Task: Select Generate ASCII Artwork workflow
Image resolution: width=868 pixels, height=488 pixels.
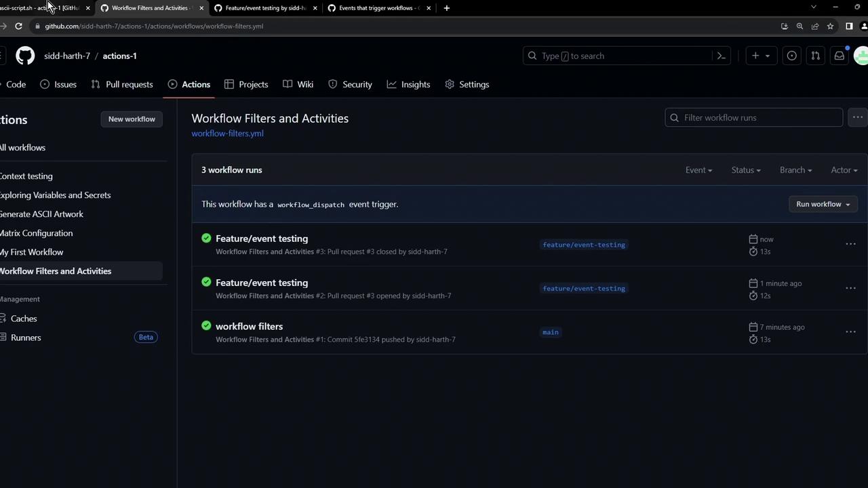Action: point(41,213)
